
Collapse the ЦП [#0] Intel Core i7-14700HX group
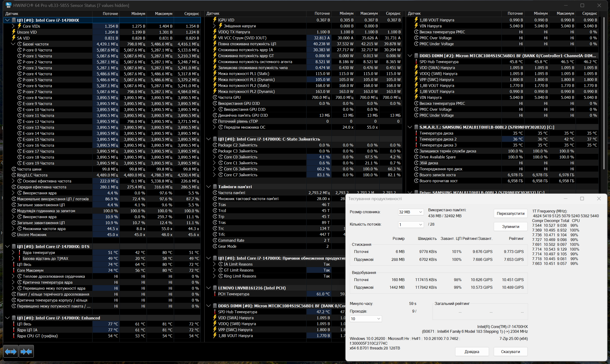(7, 20)
